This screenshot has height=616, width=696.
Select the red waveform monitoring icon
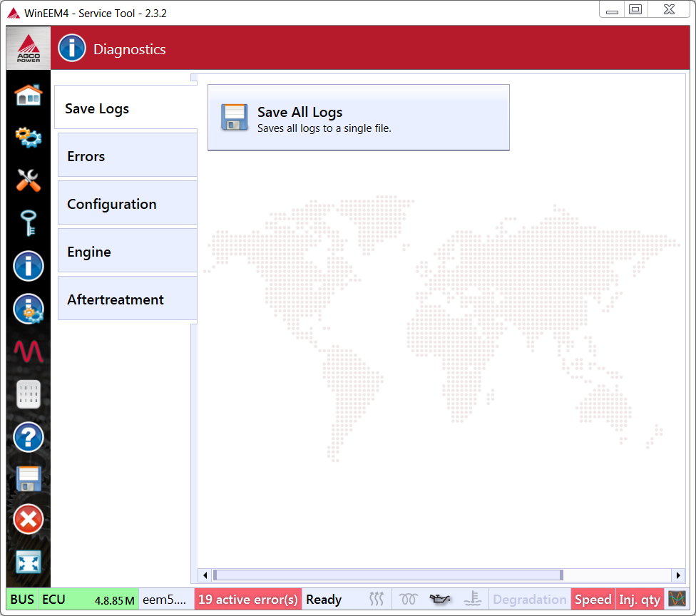29,351
